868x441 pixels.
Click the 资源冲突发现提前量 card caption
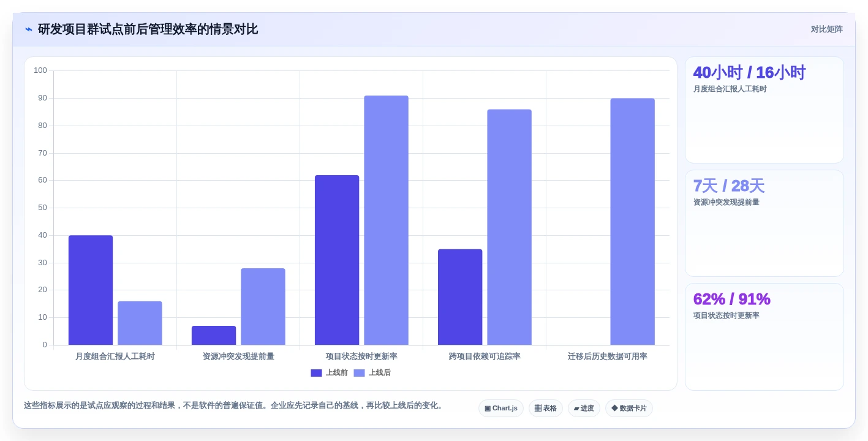(x=726, y=202)
